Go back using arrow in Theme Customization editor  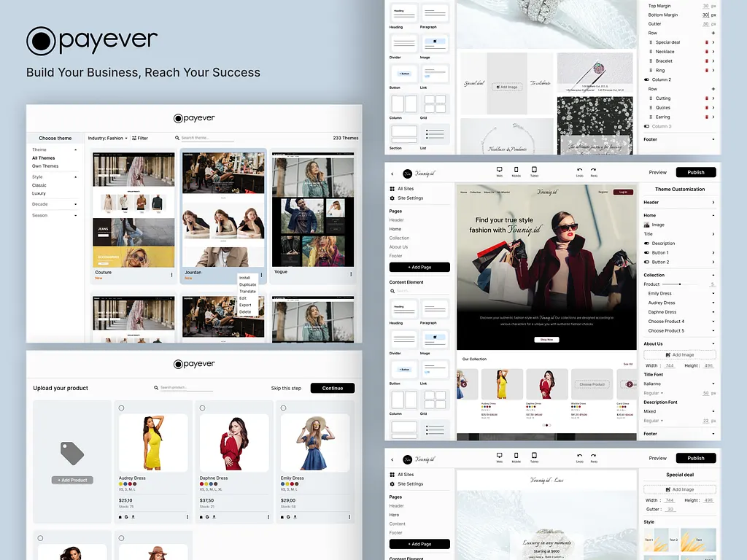click(392, 174)
